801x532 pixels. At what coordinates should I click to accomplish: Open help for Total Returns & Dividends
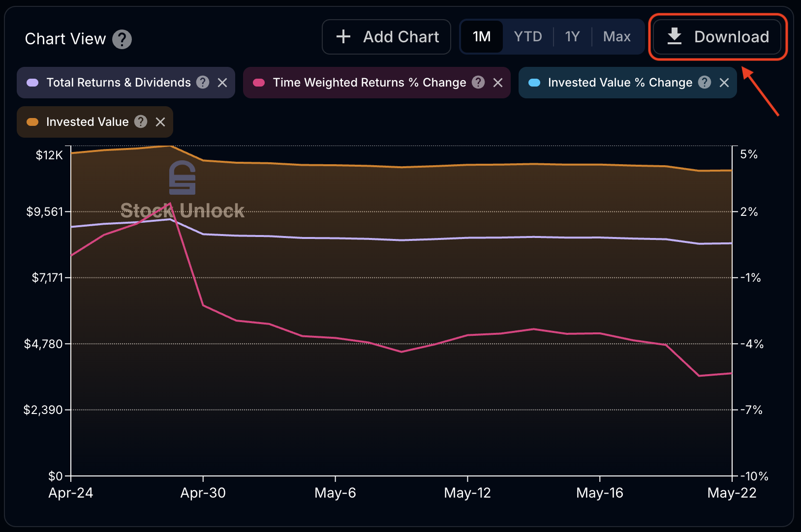(203, 83)
